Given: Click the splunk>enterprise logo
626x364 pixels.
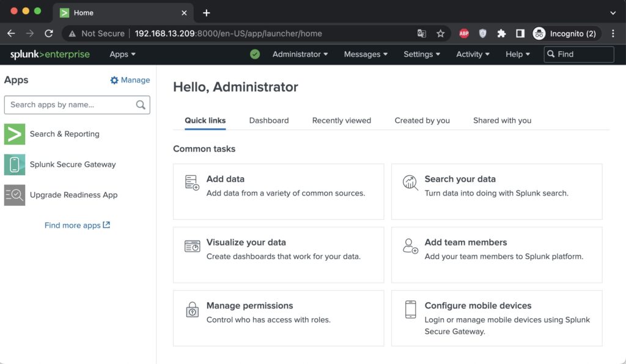Looking at the screenshot, I should point(50,54).
